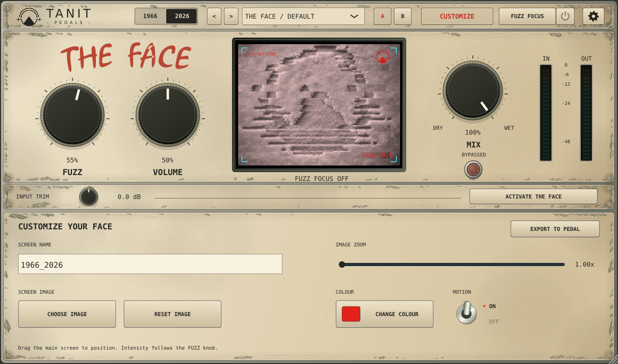Click the IN level meter
This screenshot has height=364, width=618.
(x=546, y=113)
